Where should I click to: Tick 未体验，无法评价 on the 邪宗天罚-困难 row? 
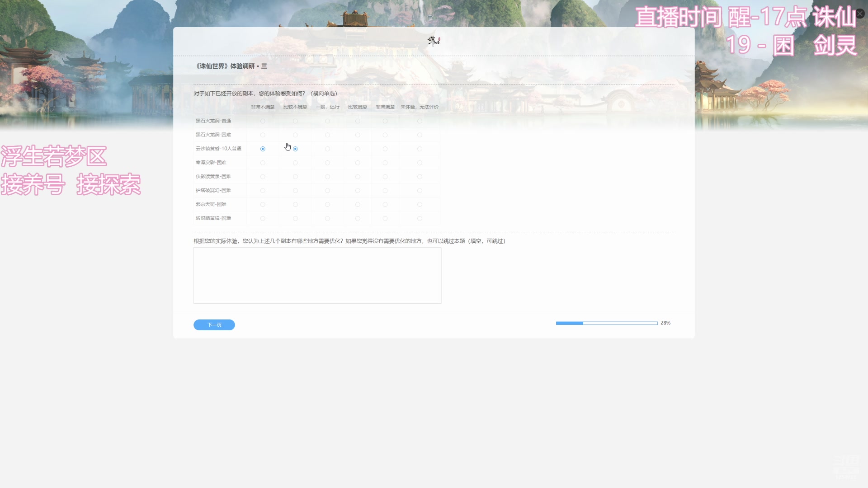click(420, 205)
